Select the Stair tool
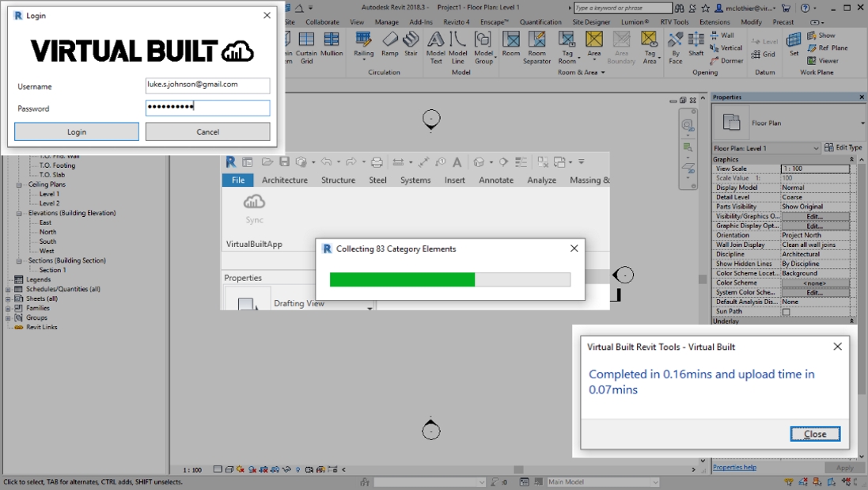Image resolution: width=868 pixels, height=490 pixels. coord(411,44)
